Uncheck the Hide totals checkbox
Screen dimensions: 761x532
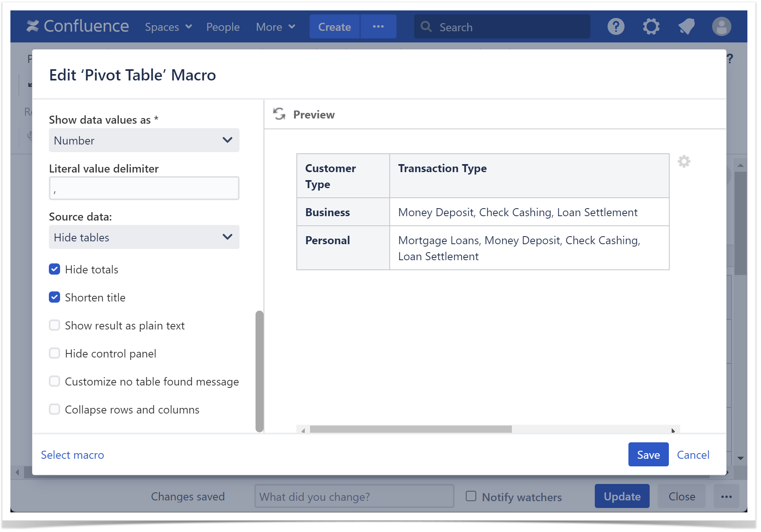point(54,269)
